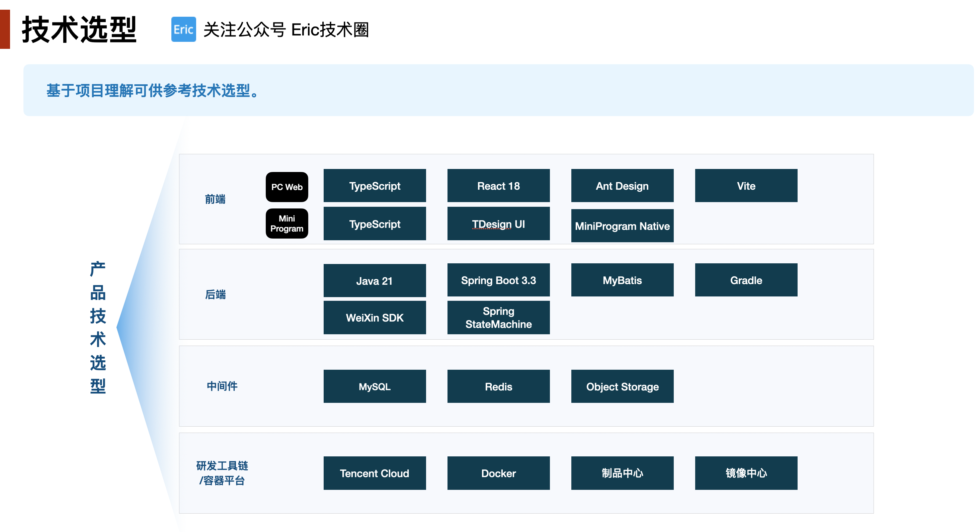Select the Gradle box
The image size is (980, 532).
746,280
